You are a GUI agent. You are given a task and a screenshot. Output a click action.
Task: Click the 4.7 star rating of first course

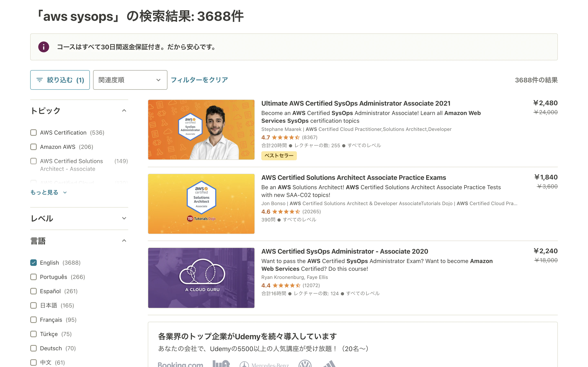(x=285, y=138)
